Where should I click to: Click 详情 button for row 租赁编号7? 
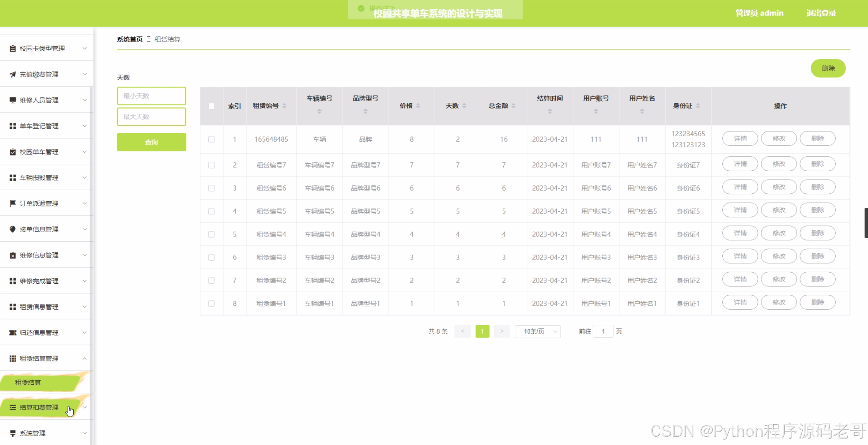click(740, 164)
